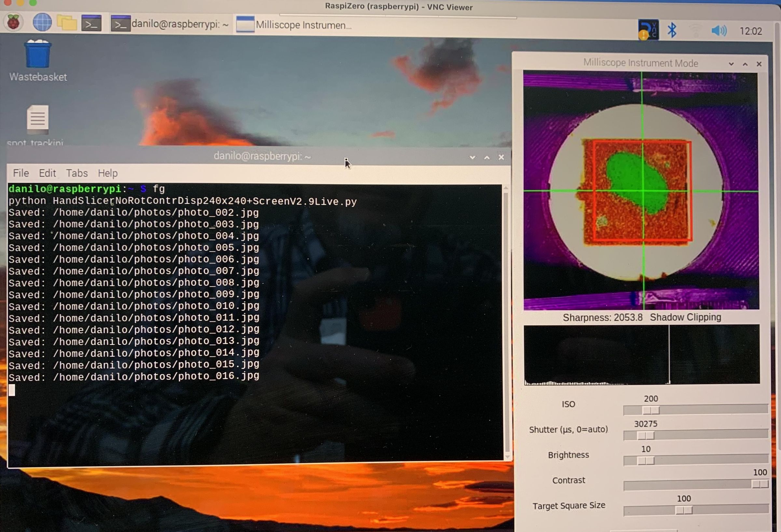Image resolution: width=781 pixels, height=532 pixels.
Task: Maximize the terminal window with up arrow
Action: click(486, 157)
